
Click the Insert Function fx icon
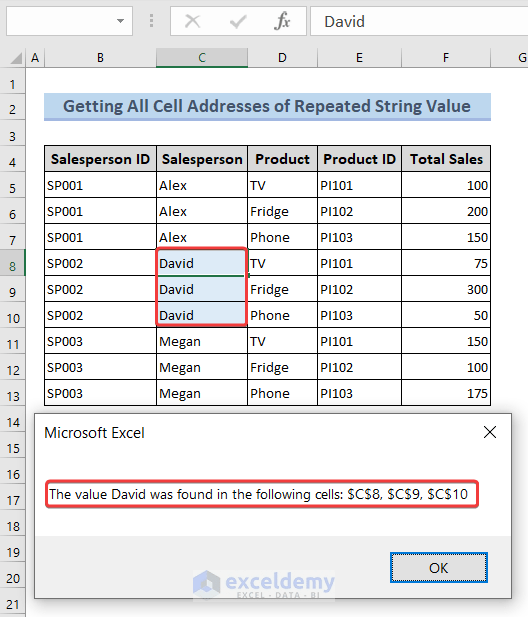coord(282,21)
